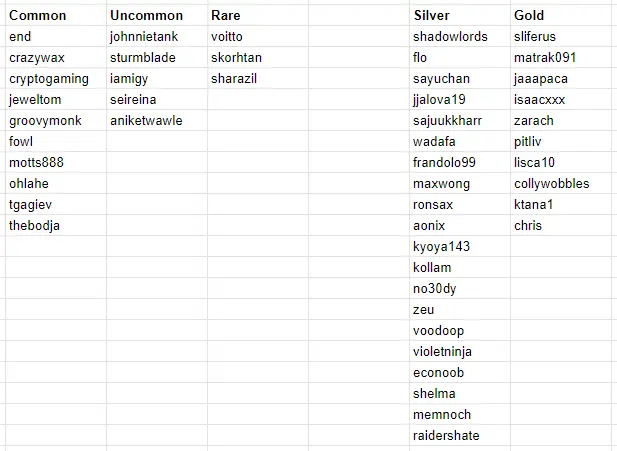Click the voitto cell
This screenshot has width=617, height=451.
(258, 37)
